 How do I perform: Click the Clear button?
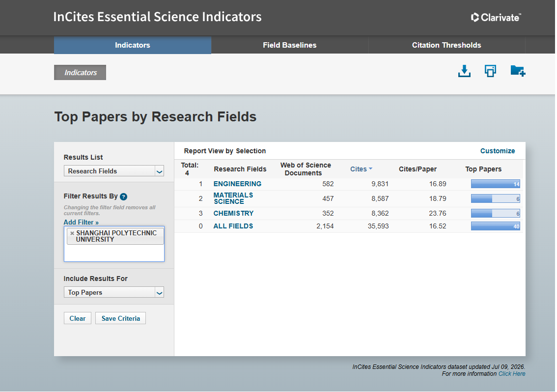pos(78,318)
